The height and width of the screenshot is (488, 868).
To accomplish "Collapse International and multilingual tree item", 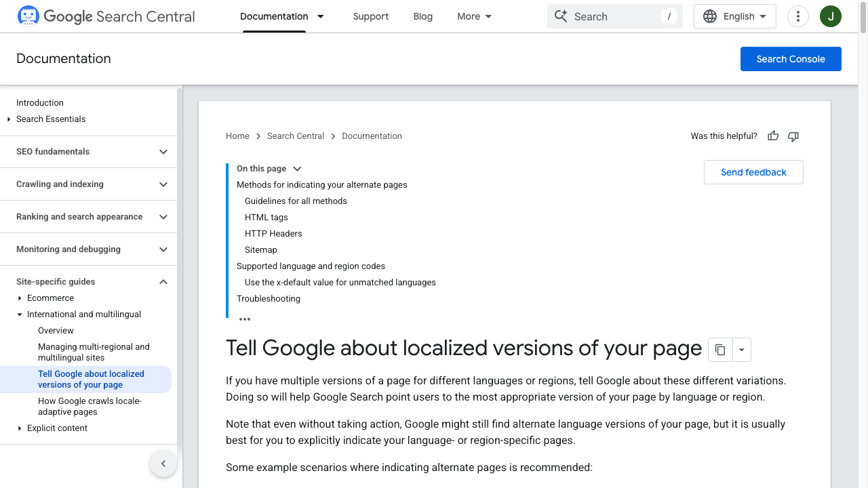I will 20,314.
